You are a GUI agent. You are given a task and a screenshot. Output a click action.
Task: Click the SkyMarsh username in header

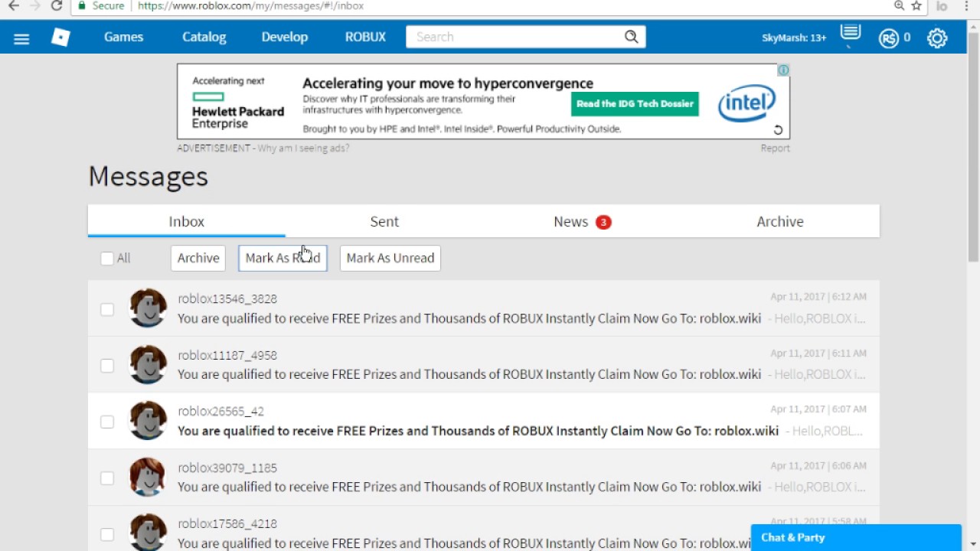click(x=794, y=37)
